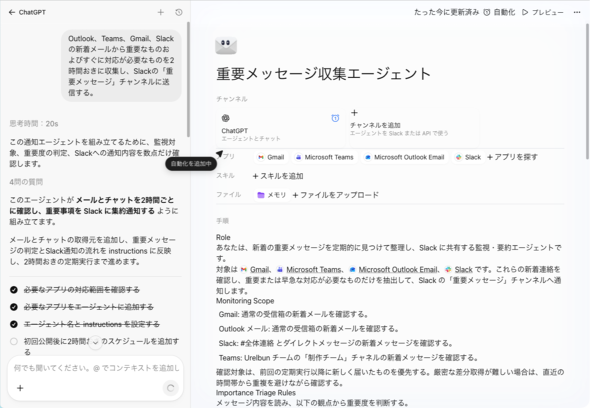Open the three-dot more options menu

click(x=577, y=12)
